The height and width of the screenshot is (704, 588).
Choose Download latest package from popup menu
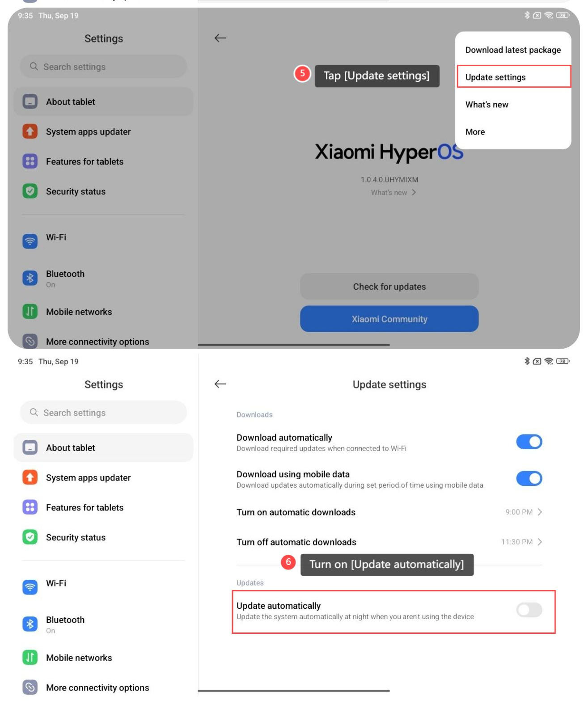point(513,50)
